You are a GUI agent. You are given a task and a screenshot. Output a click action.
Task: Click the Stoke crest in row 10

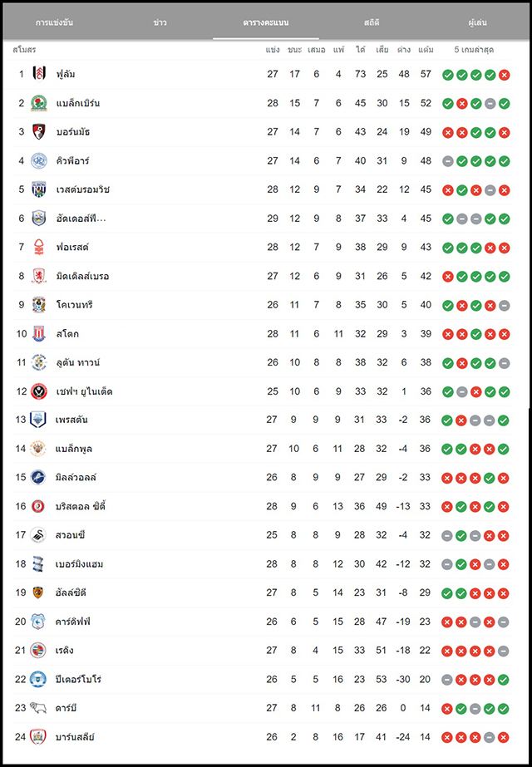[39, 333]
